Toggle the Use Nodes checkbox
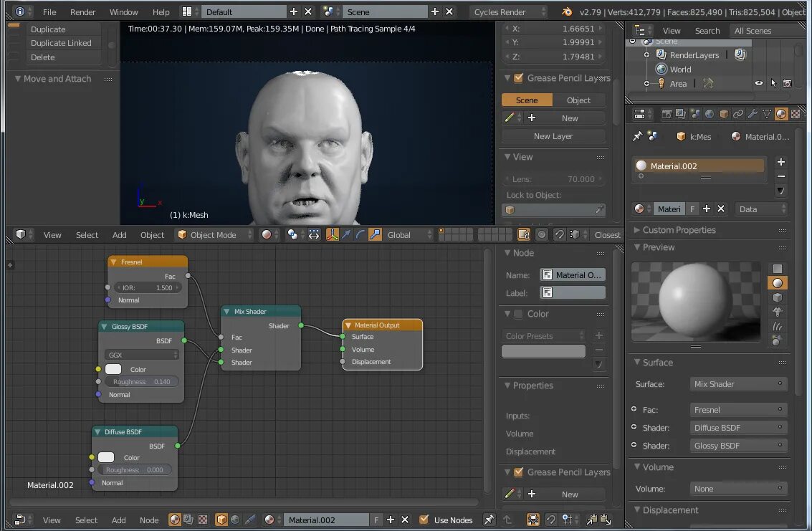 coord(424,520)
